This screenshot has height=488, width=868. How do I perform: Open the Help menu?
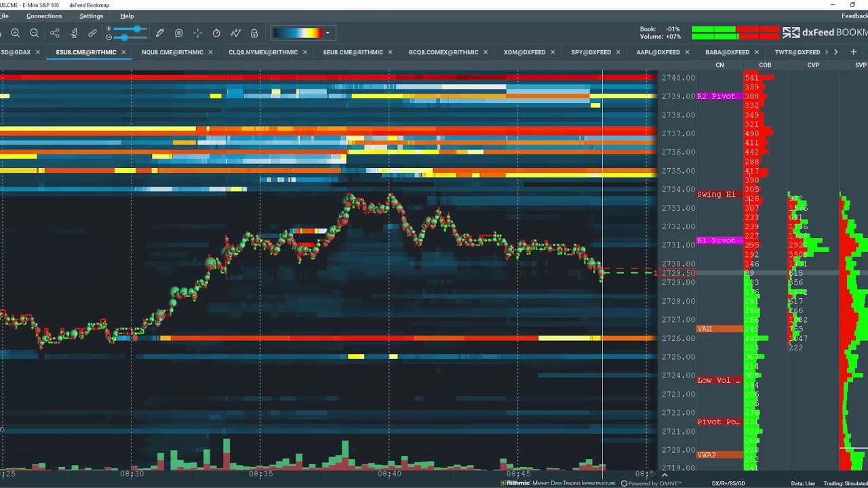tap(127, 16)
